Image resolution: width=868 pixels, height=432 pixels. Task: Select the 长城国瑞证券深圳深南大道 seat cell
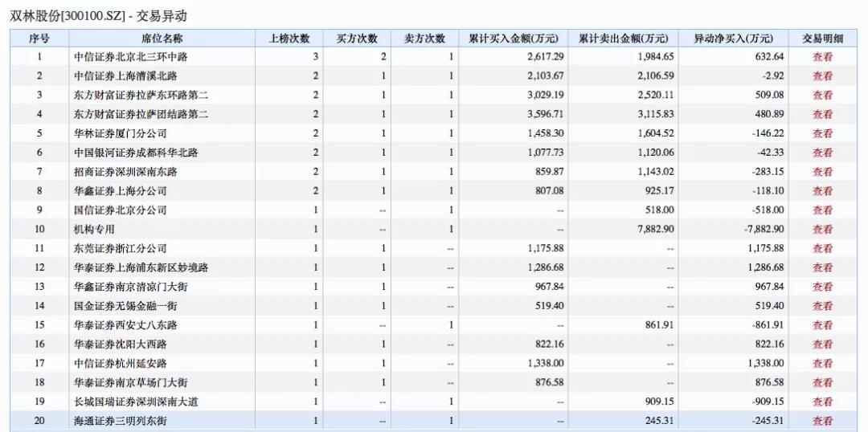136,401
